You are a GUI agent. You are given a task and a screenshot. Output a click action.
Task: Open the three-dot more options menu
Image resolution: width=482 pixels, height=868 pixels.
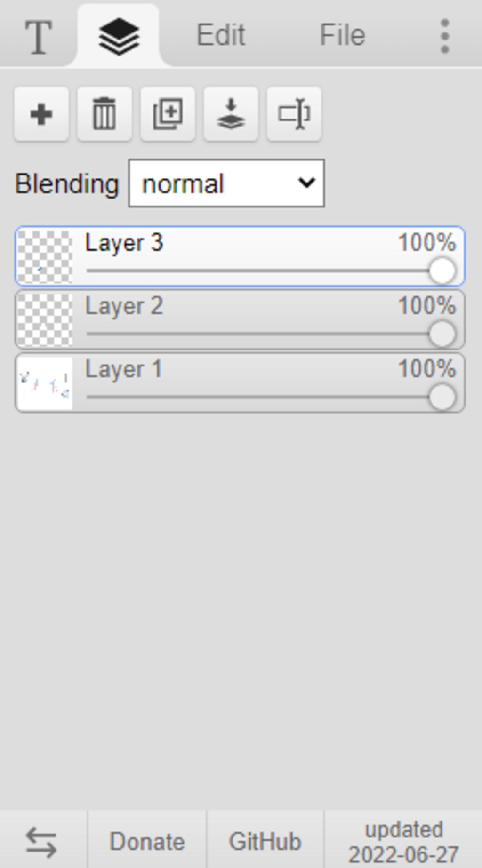(445, 36)
